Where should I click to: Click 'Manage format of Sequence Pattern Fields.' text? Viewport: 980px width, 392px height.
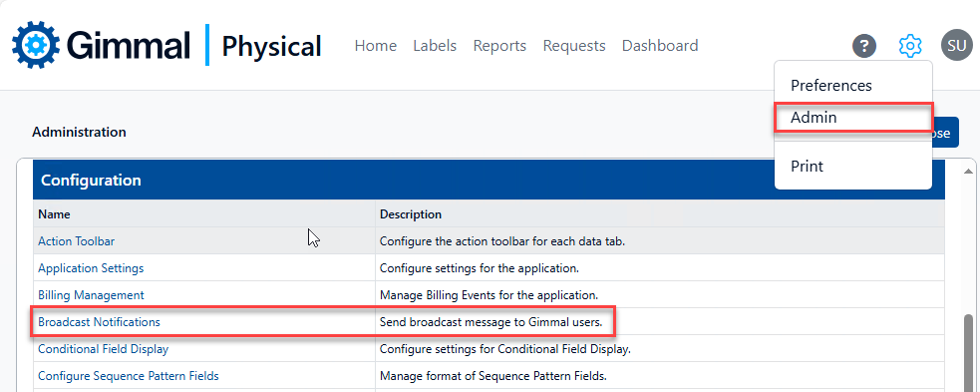pos(493,376)
